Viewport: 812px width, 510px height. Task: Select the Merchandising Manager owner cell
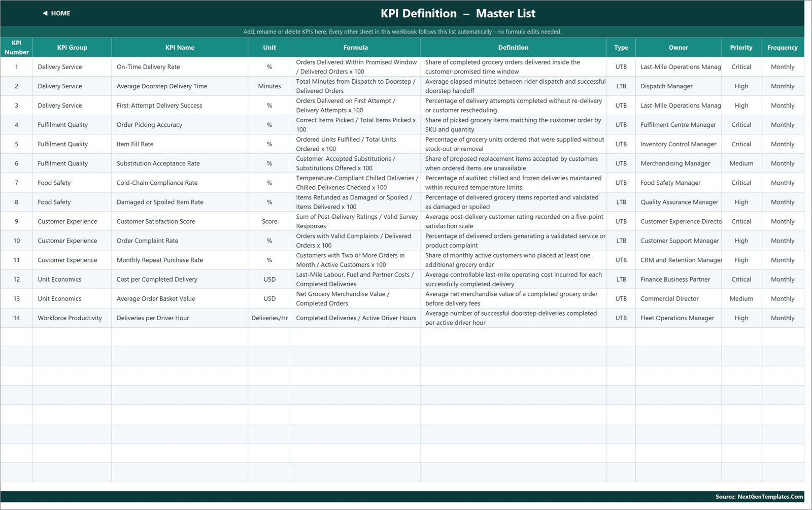tap(678, 163)
